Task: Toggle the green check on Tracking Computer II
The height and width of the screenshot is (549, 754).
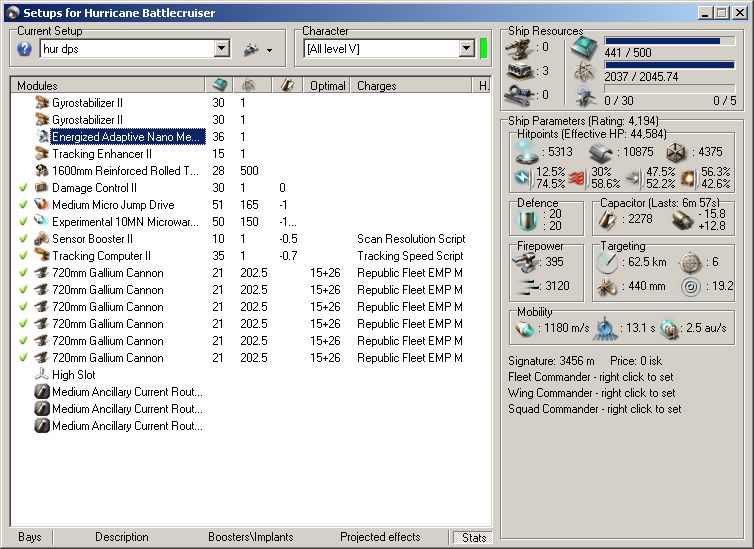Action: 23,256
